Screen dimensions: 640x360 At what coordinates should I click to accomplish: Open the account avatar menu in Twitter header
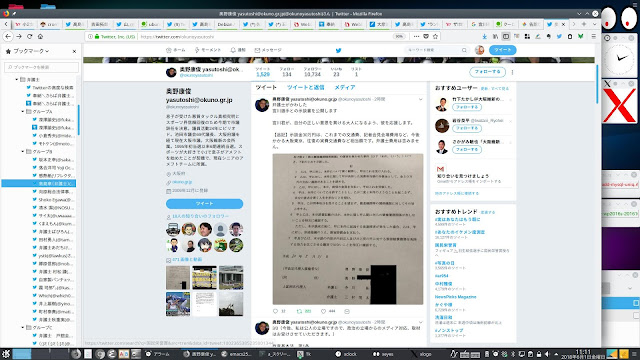pyautogui.click(x=480, y=50)
